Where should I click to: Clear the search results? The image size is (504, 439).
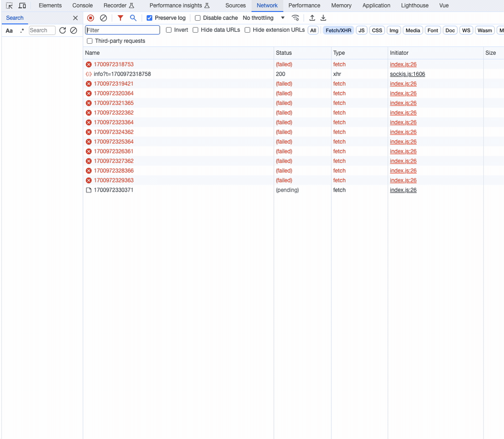pos(74,30)
